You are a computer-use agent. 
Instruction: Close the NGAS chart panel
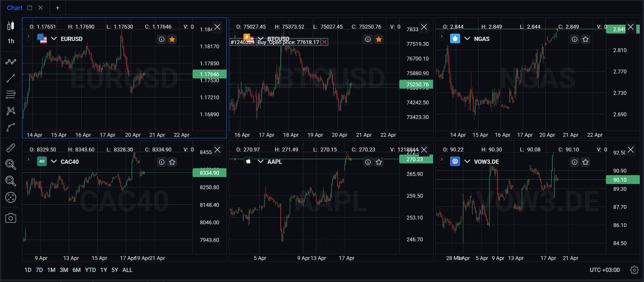(x=630, y=27)
